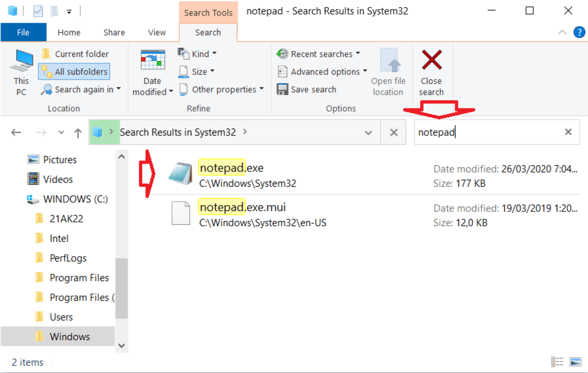Screen dimensions: 588x373
Task: Select the Windows folder in tree
Action: tap(57, 337)
